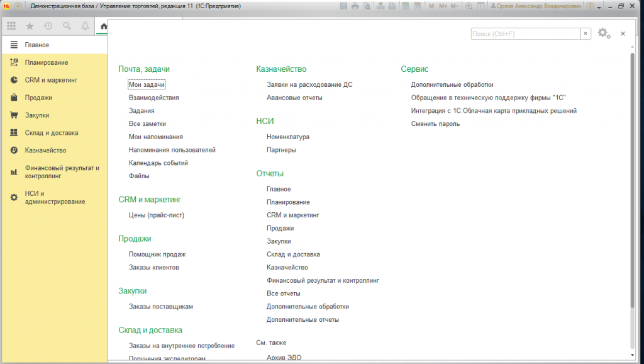The width and height of the screenshot is (644, 364).
Task: Click the Казначейство coin icon in sidebar
Action: [x=14, y=151]
